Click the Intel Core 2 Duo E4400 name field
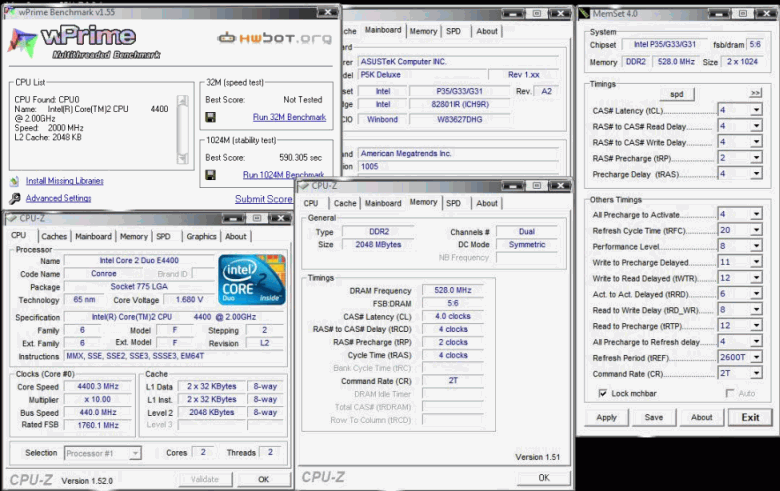The height and width of the screenshot is (491, 780). point(139,260)
